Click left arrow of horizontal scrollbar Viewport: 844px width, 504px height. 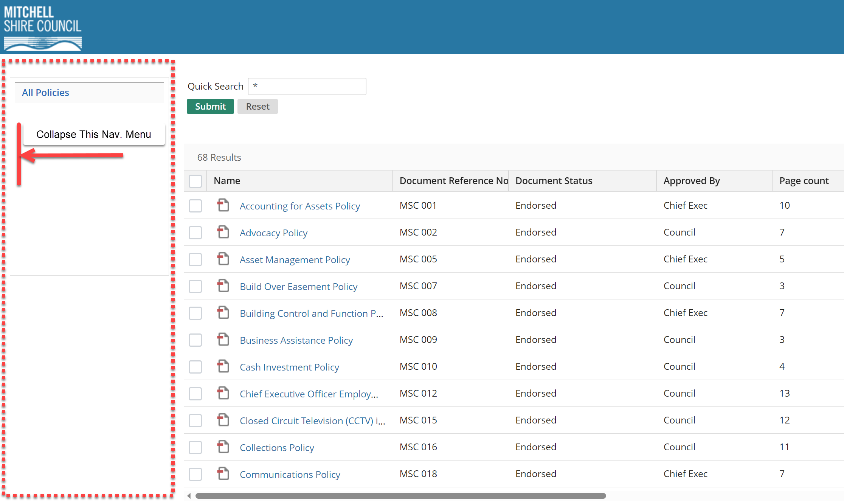pyautogui.click(x=189, y=496)
